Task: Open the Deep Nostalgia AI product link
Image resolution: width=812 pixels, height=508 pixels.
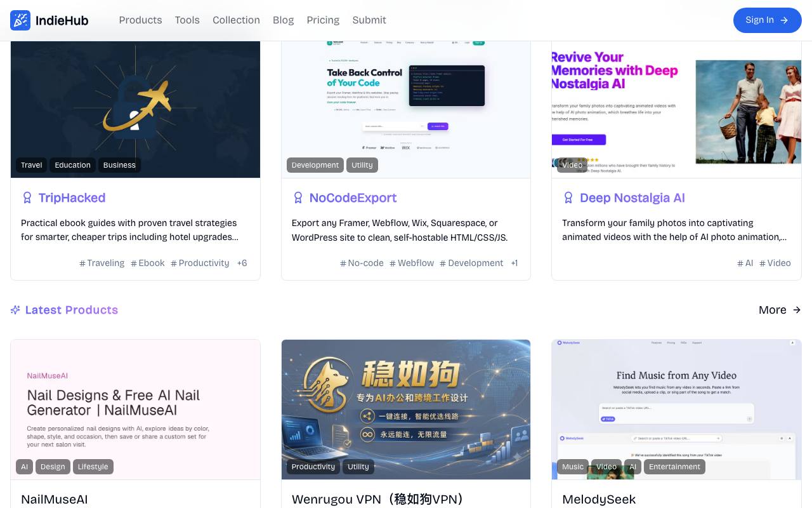Action: tap(632, 198)
